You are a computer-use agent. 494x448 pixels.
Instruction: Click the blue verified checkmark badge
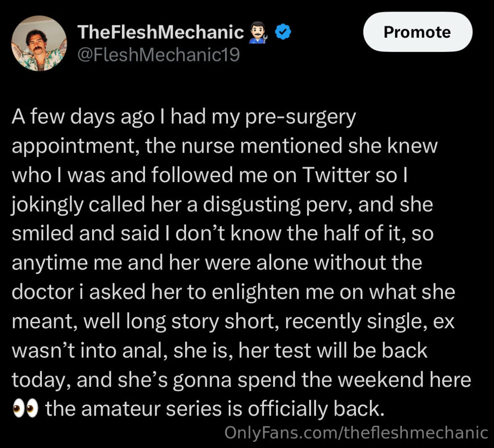click(283, 32)
